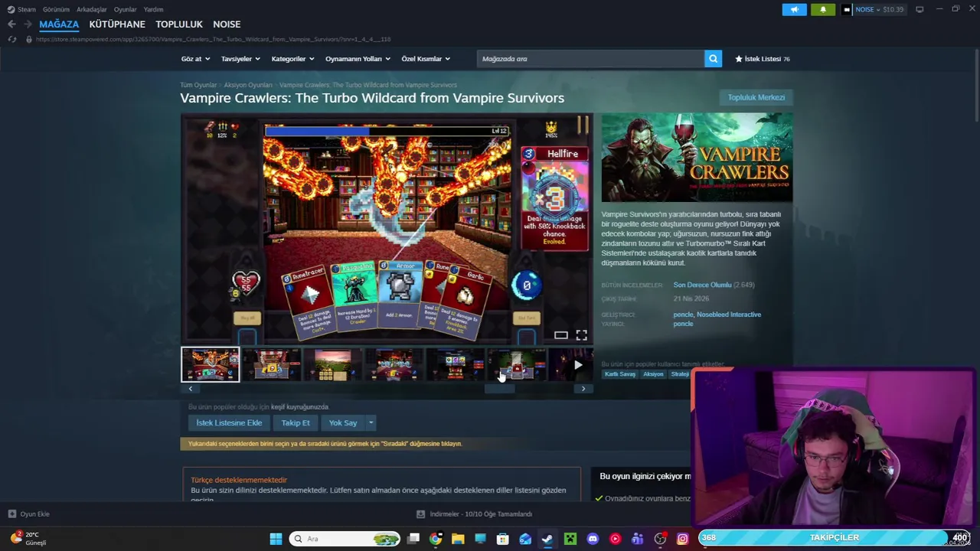This screenshot has width=980, height=551.
Task: Open the Steam menu
Action: pyautogui.click(x=27, y=9)
